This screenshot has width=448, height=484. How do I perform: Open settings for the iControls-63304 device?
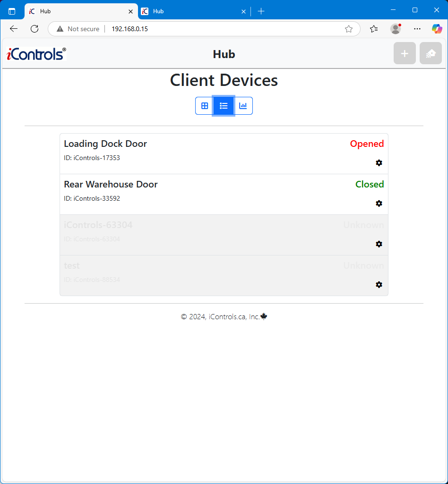point(379,244)
